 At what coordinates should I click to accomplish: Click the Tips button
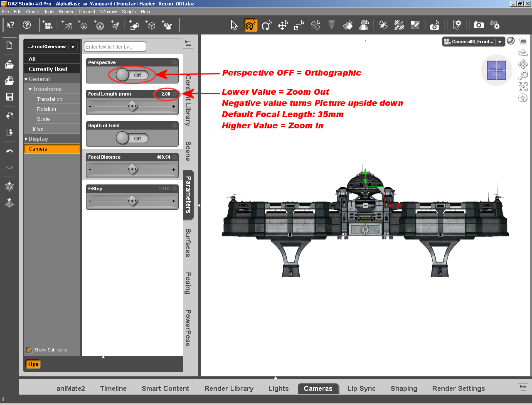point(33,364)
